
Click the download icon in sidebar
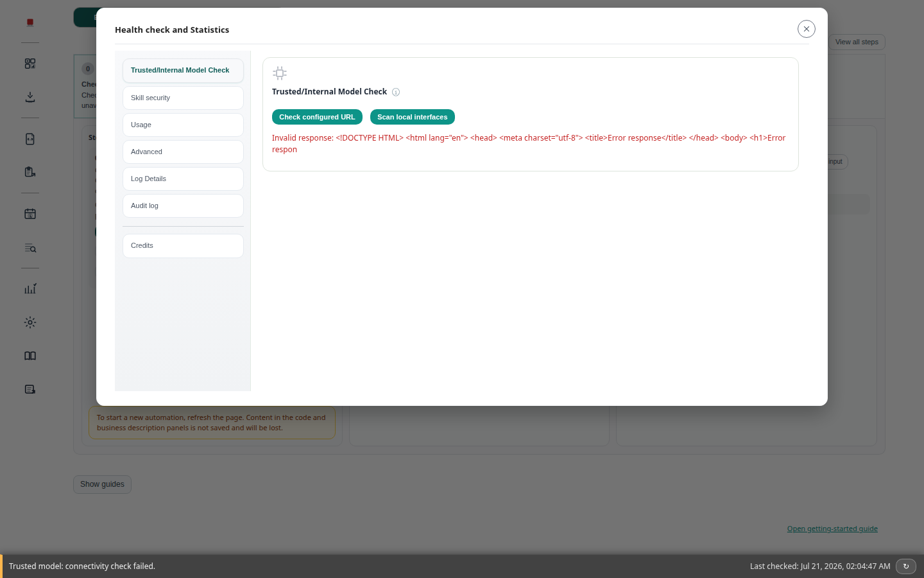[x=30, y=97]
